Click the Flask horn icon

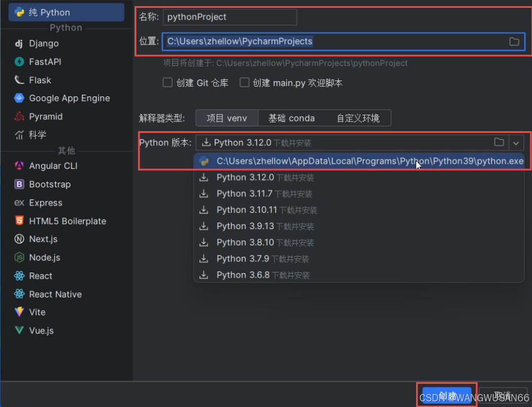point(19,80)
